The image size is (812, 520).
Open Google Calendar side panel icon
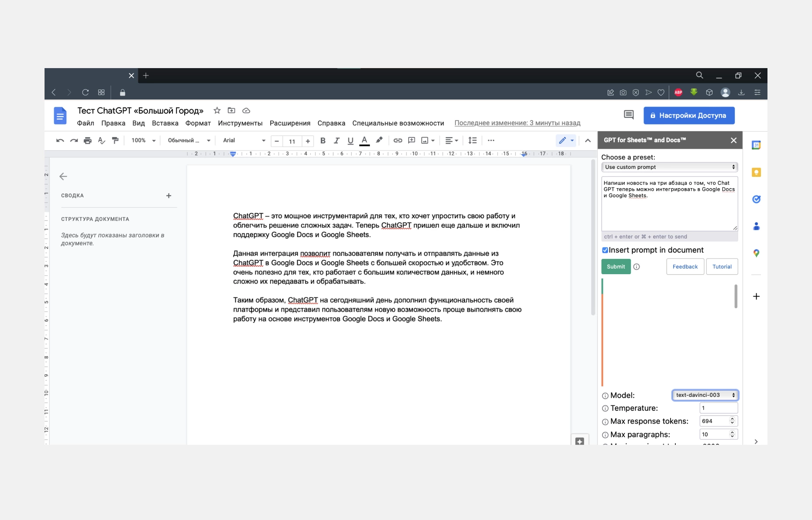(756, 145)
